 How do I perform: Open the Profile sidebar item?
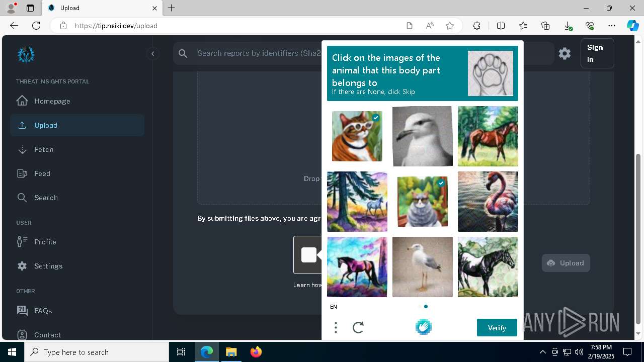[77, 242]
